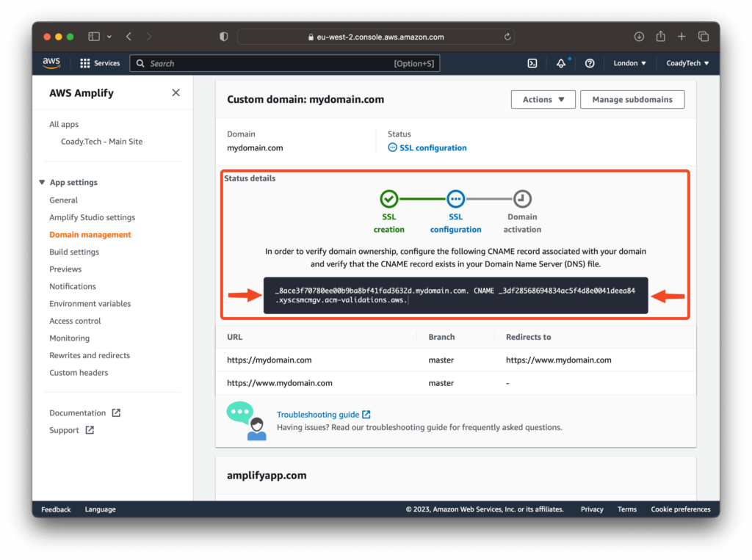Open the Support link
752x560 pixels.
coord(65,430)
